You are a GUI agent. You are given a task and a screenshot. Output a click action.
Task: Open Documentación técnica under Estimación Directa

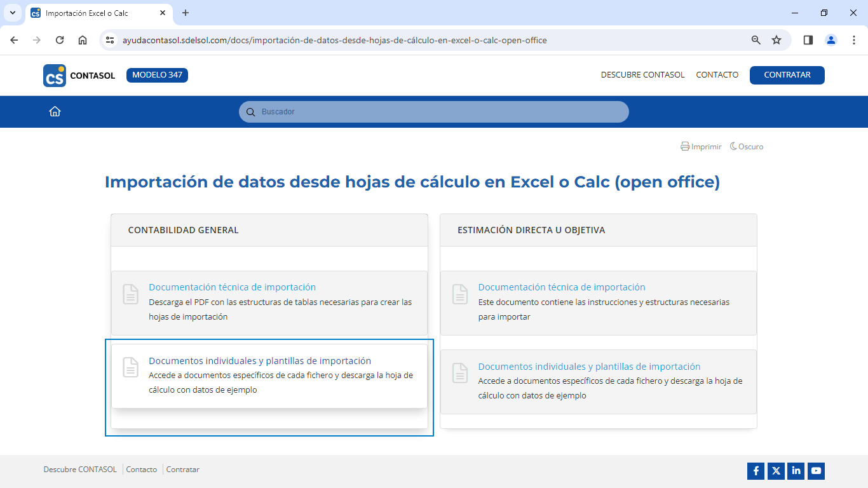click(562, 287)
